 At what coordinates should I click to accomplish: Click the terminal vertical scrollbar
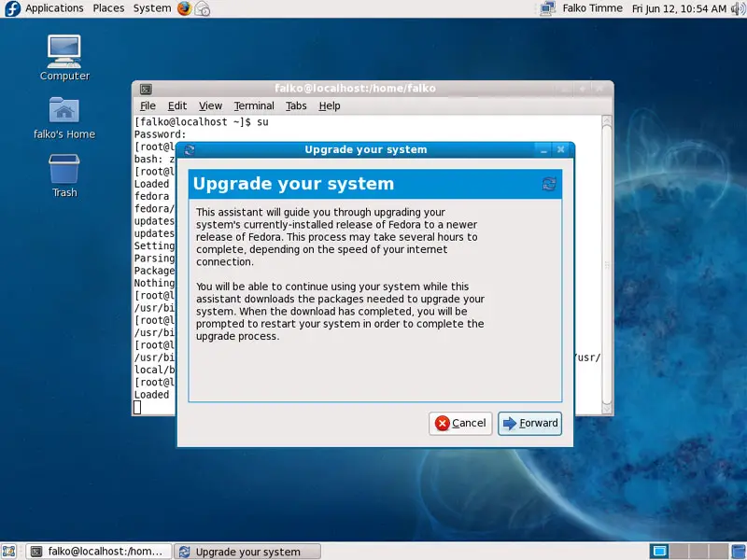pyautogui.click(x=606, y=264)
